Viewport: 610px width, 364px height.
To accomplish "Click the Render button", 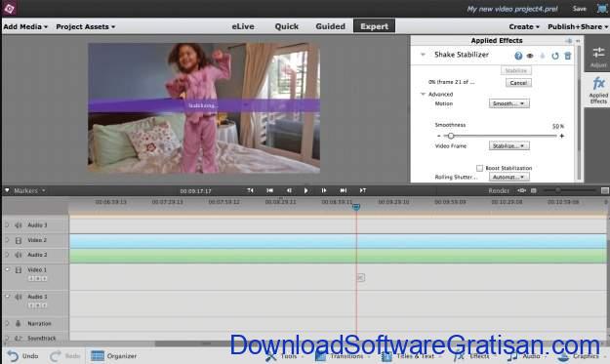I will click(x=499, y=190).
